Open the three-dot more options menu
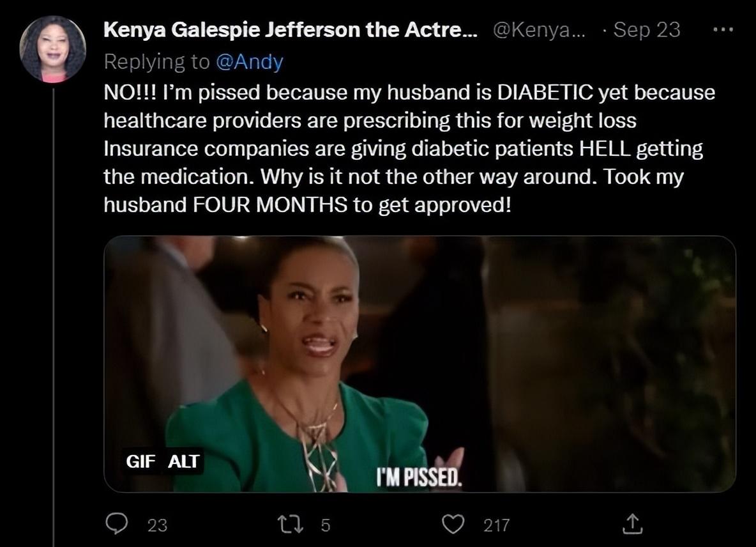This screenshot has width=756, height=547. (723, 30)
